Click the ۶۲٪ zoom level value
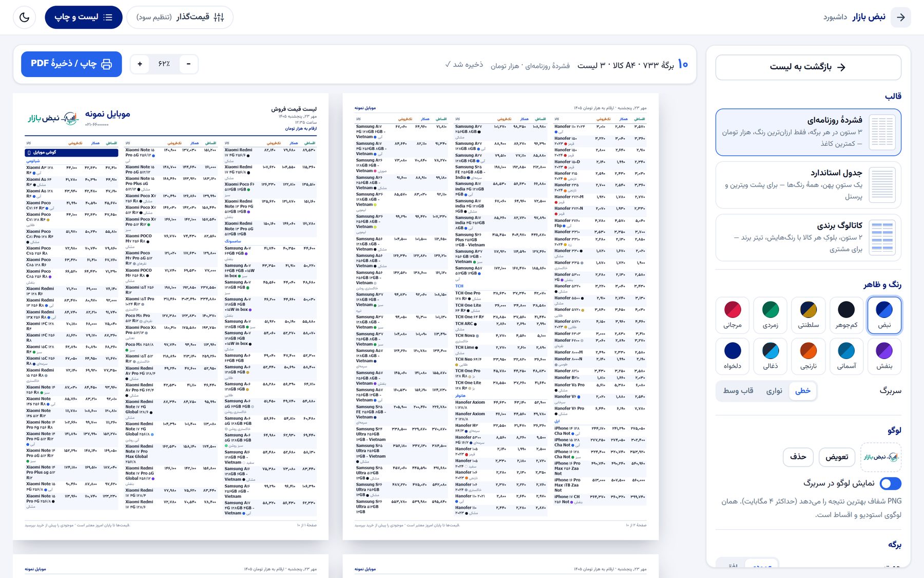The height and width of the screenshot is (578, 924). tap(164, 64)
